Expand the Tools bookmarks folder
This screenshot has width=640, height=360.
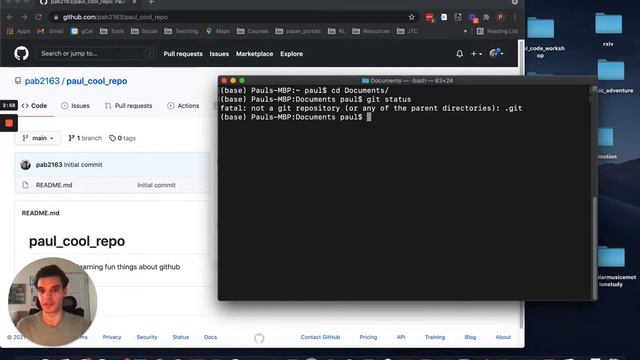pyautogui.click(x=112, y=31)
